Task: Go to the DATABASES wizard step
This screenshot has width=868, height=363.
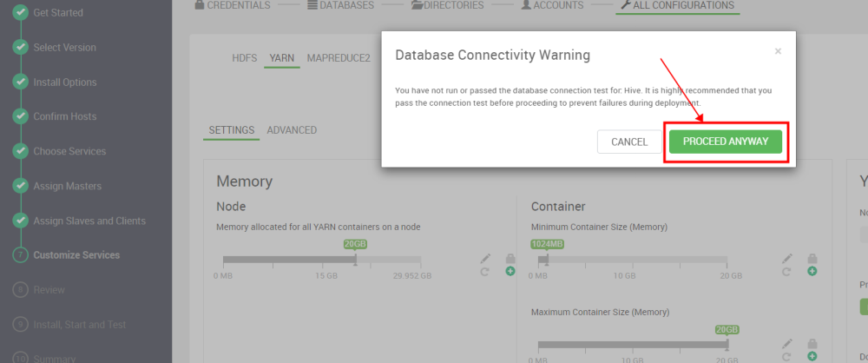Action: (x=340, y=5)
